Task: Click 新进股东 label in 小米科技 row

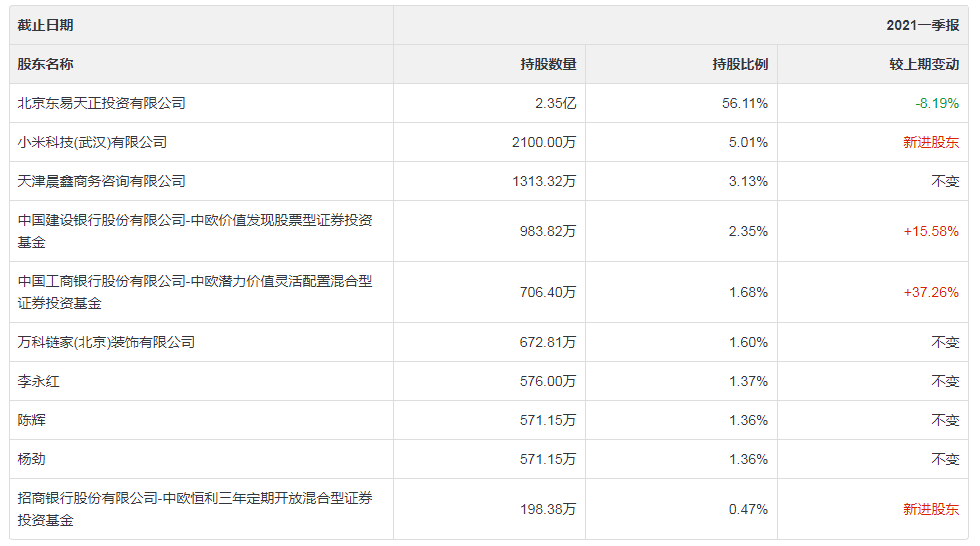Action: point(931,142)
